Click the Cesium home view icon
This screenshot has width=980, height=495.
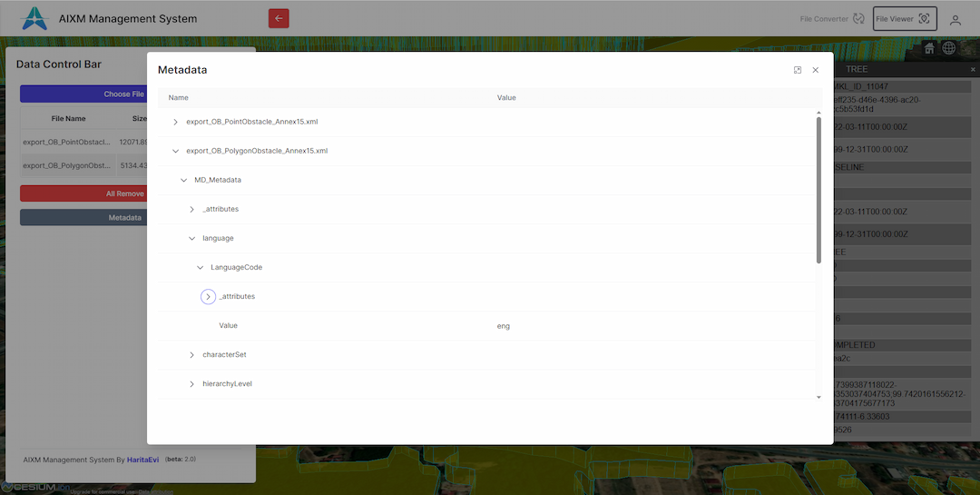tap(929, 47)
